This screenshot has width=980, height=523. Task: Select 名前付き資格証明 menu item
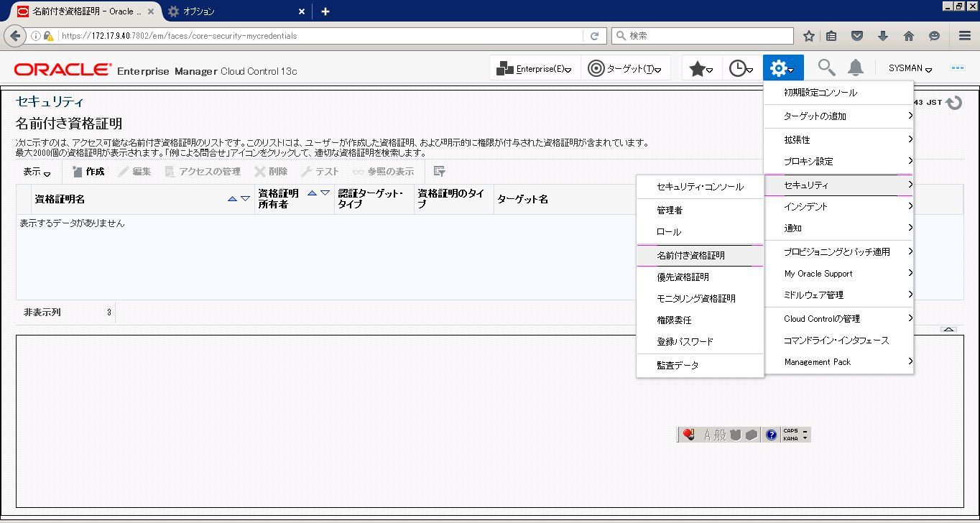(x=700, y=256)
